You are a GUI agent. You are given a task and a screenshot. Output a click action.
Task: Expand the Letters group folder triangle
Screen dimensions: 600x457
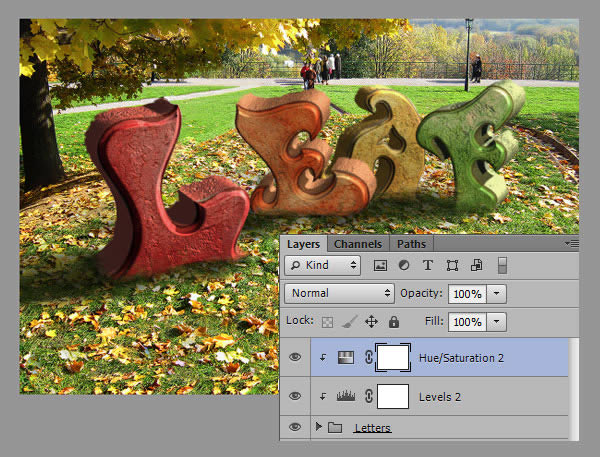[319, 428]
